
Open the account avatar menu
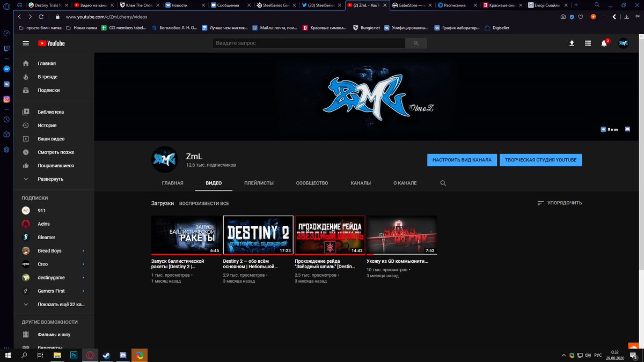(623, 43)
